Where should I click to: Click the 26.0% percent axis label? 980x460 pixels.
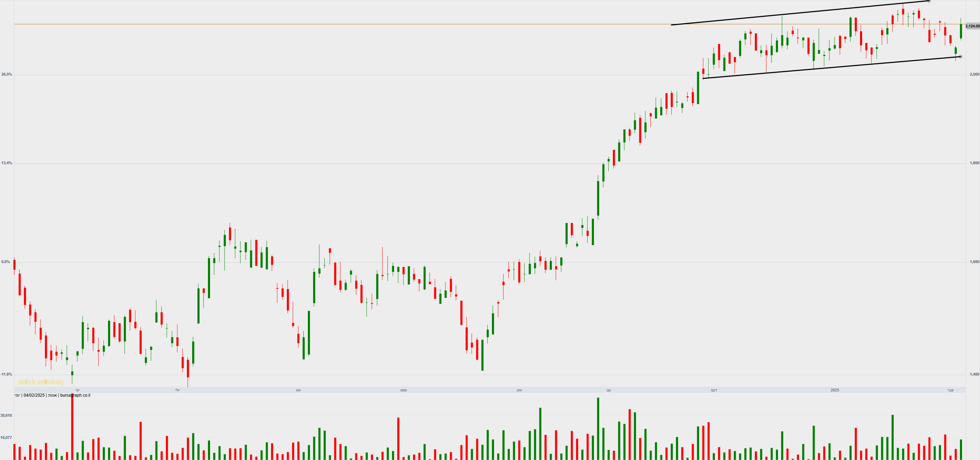point(7,75)
